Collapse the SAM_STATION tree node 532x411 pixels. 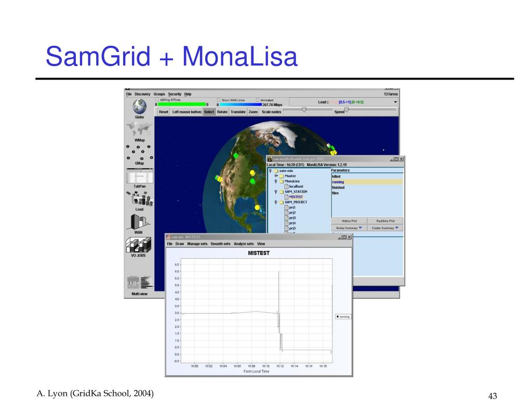coord(276,192)
